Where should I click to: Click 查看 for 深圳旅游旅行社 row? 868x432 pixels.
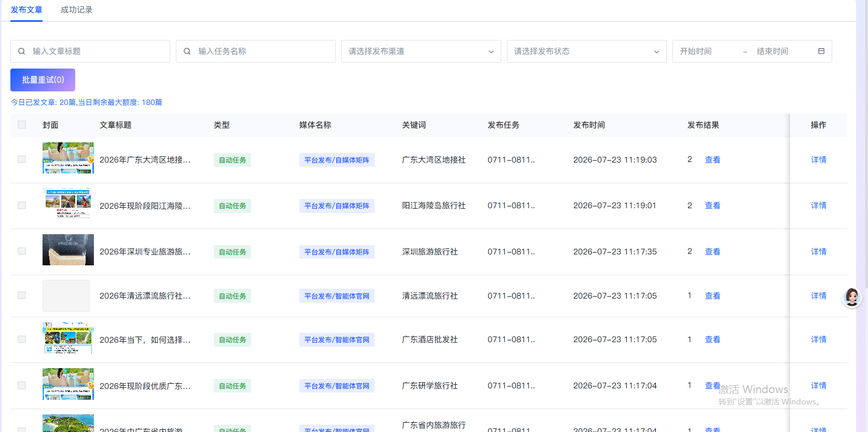pos(712,252)
